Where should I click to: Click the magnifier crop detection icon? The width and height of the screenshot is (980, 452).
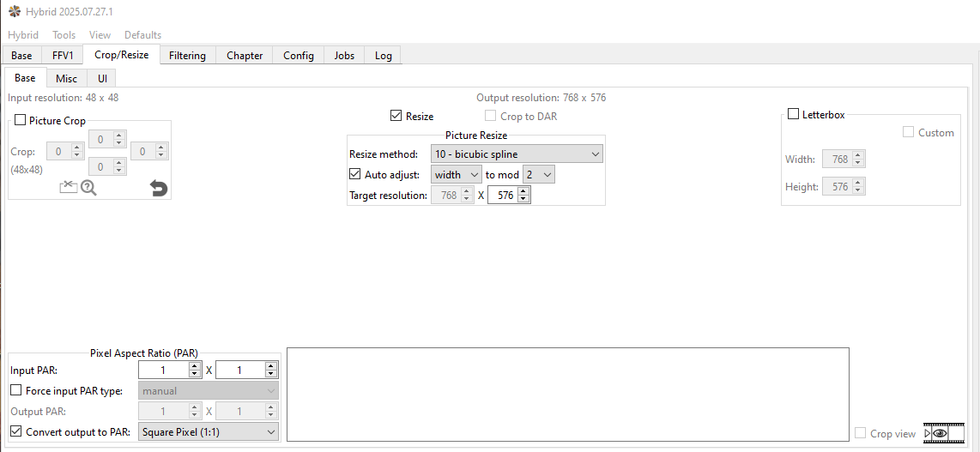pyautogui.click(x=88, y=187)
